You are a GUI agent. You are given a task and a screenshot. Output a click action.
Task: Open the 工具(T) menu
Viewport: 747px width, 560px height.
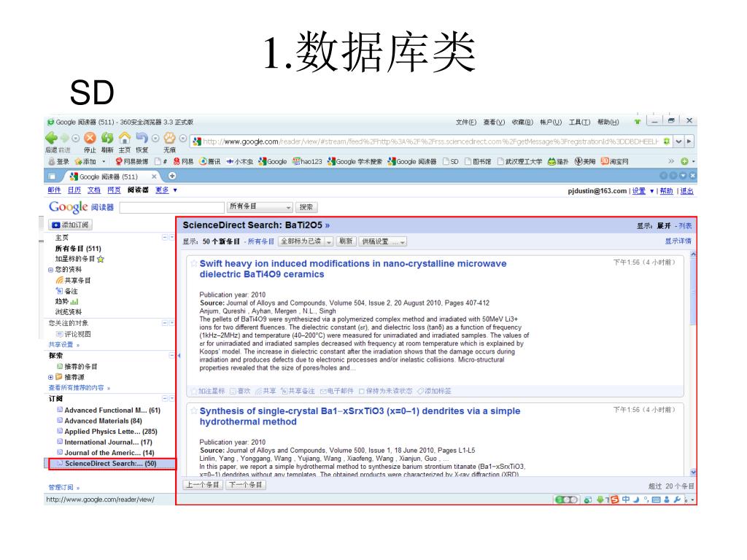[x=579, y=122]
